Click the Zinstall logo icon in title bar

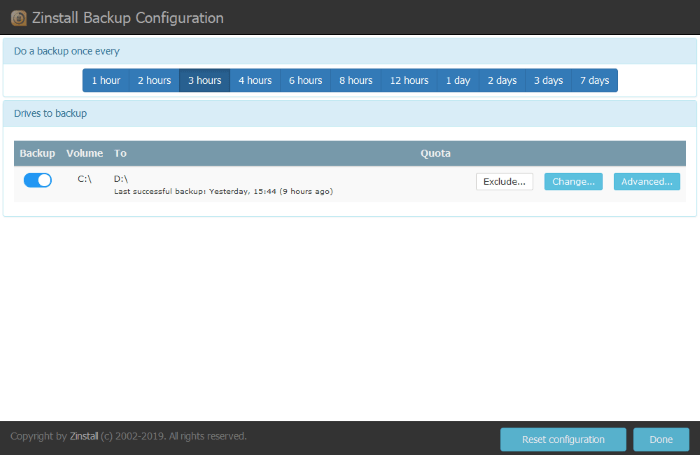[x=19, y=18]
